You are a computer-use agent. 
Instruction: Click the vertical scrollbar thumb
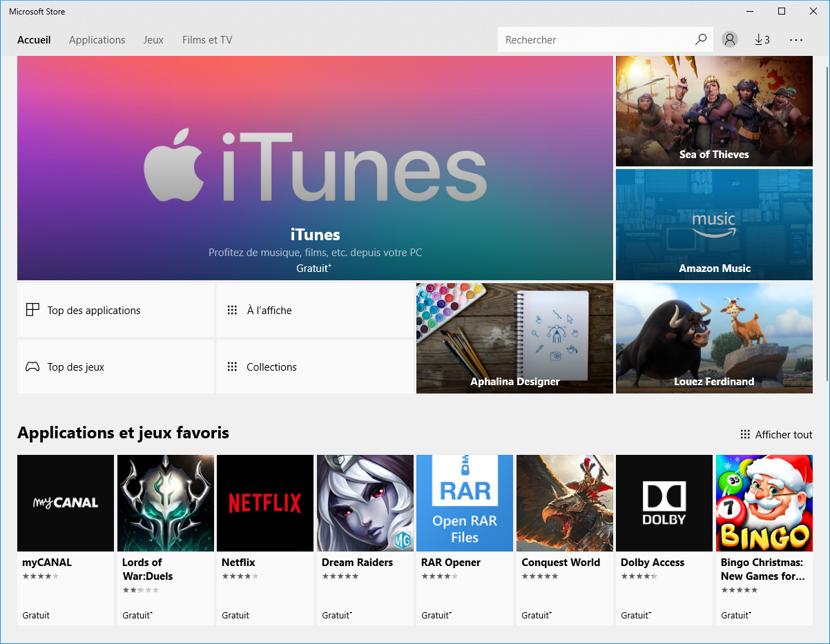click(x=827, y=223)
